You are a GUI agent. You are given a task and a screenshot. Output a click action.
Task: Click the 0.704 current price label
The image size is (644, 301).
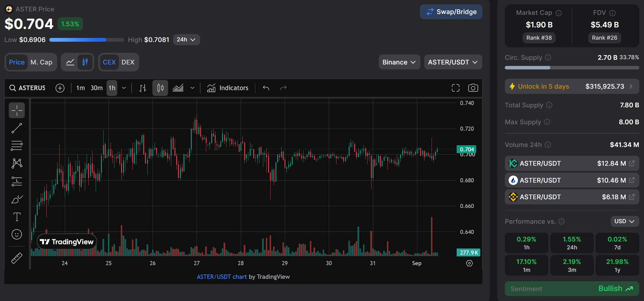[x=467, y=149]
